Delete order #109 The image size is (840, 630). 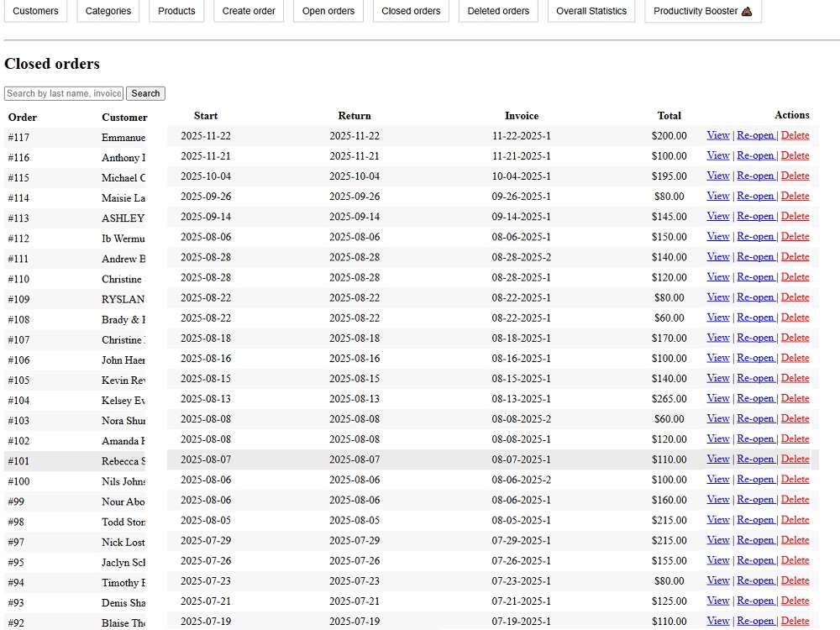point(795,297)
